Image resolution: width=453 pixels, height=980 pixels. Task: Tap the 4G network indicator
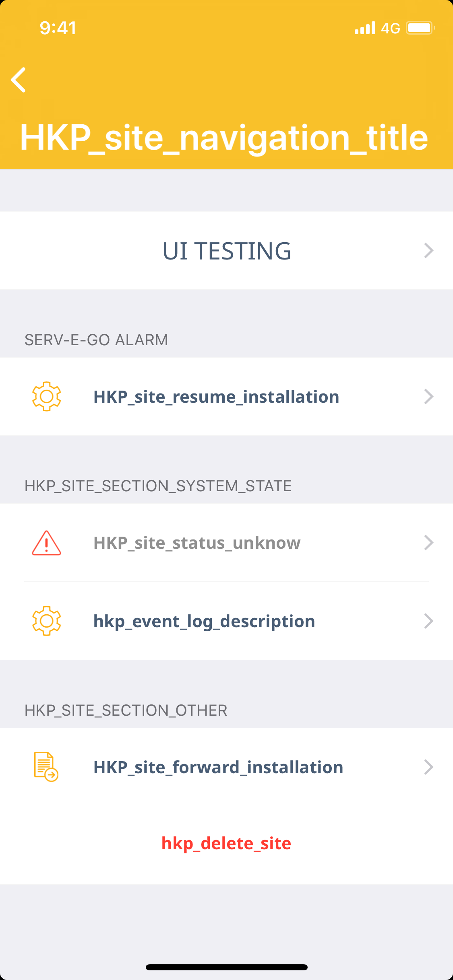click(390, 28)
